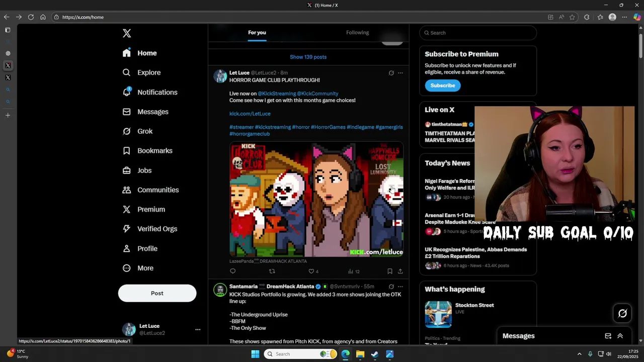644x362 pixels.
Task: Open vertical tabs pane icon
Action: [8, 30]
